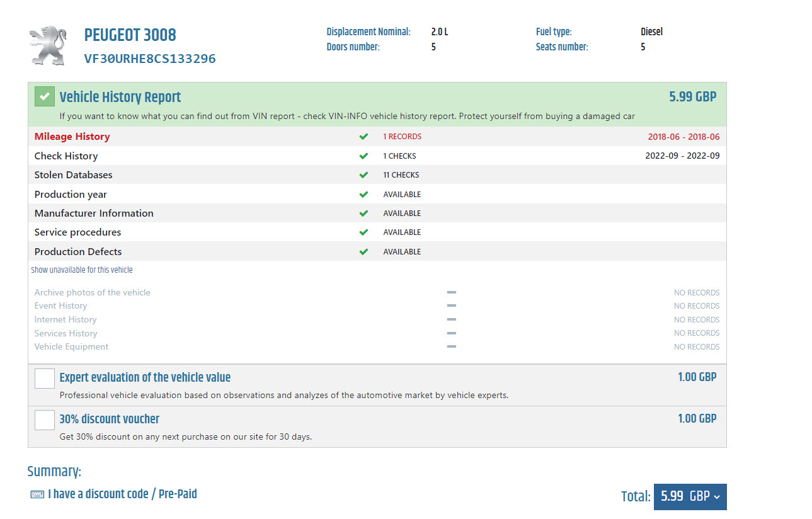812x519 pixels.
Task: Click AVAILABLE in Production Defects row
Action: pos(402,252)
